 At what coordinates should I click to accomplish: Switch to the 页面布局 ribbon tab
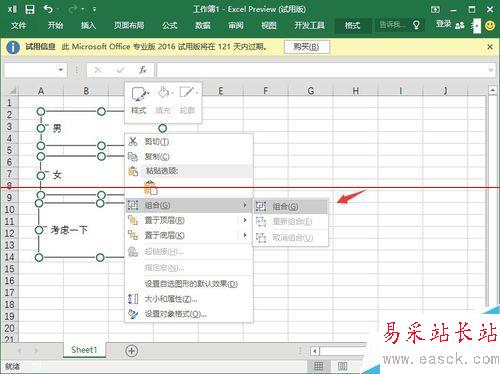[129, 25]
